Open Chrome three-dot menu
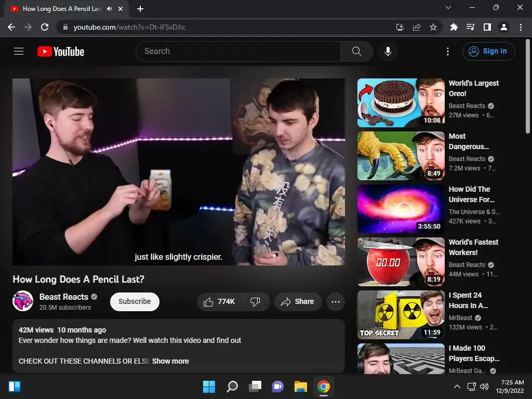 coord(521,27)
